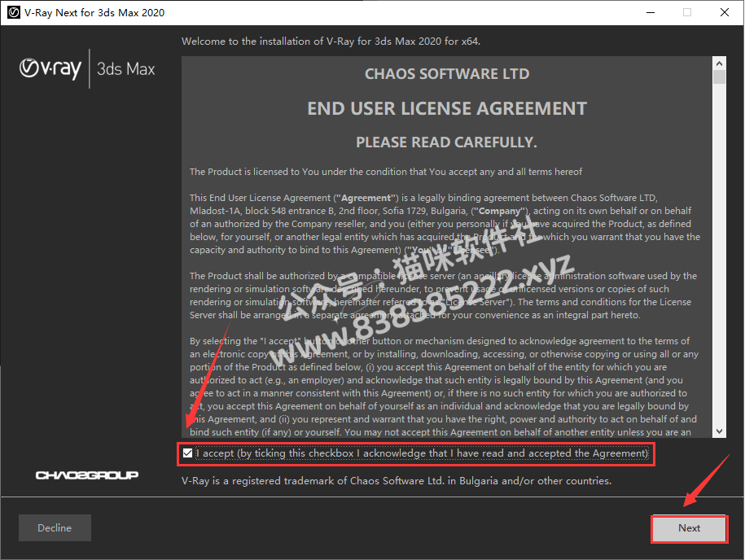Screen dimensions: 745x560
Task: Click the line 'The Product is licensed to You'
Action: click(x=386, y=172)
